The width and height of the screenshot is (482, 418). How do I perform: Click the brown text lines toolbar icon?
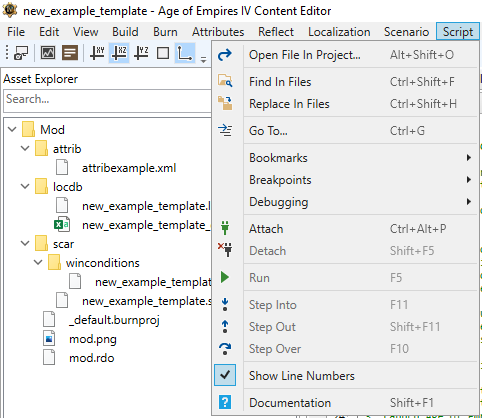(x=70, y=53)
